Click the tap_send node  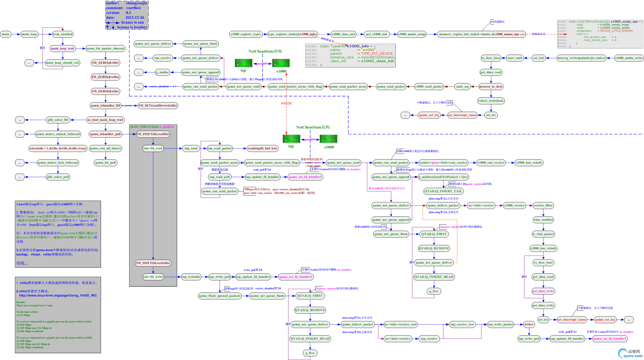tap(191, 148)
